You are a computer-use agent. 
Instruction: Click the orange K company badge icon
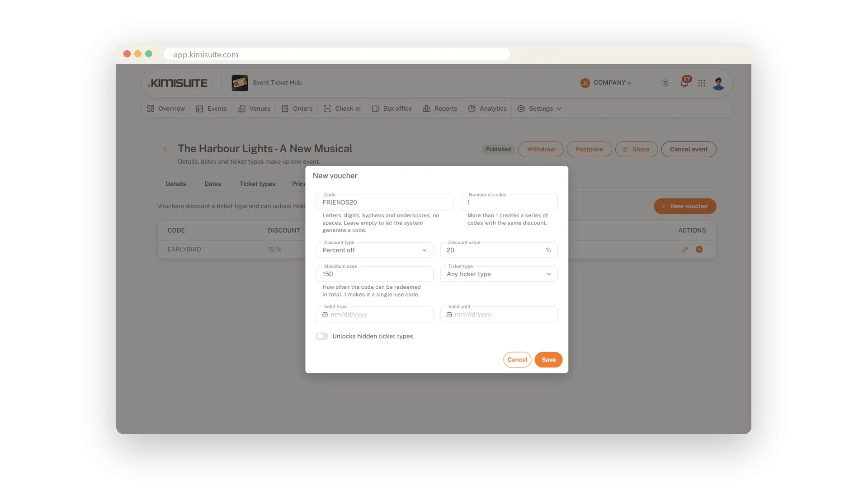[x=585, y=83]
